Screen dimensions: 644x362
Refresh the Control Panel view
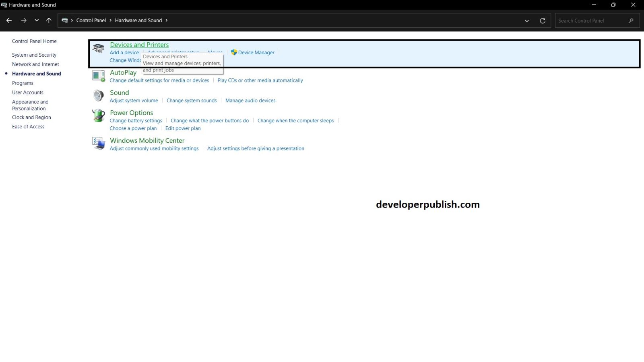[543, 21]
